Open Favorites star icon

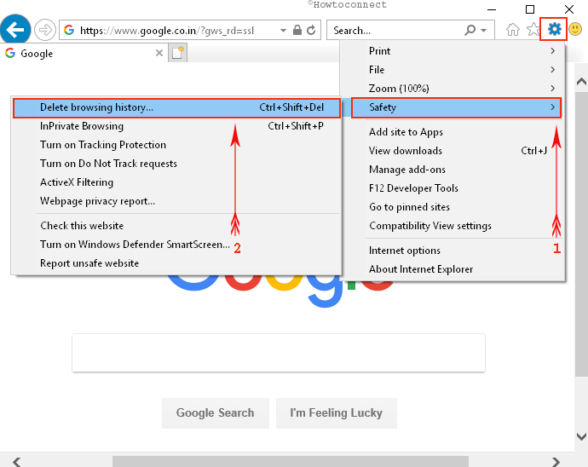532,29
